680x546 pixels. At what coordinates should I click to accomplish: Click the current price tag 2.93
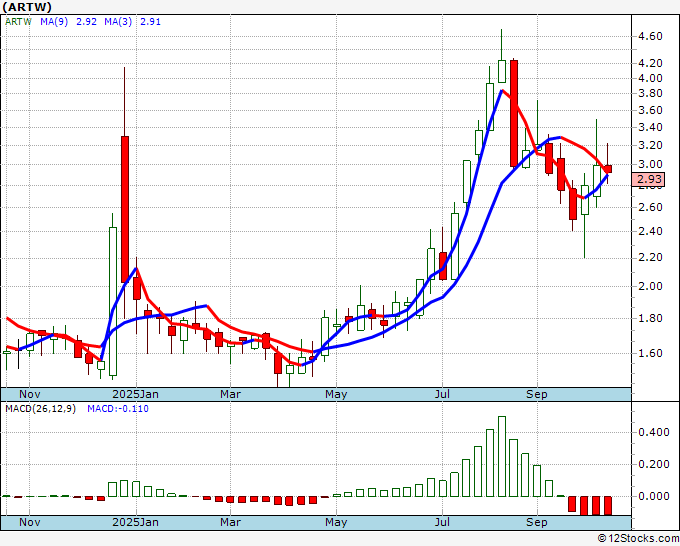pyautogui.click(x=649, y=179)
